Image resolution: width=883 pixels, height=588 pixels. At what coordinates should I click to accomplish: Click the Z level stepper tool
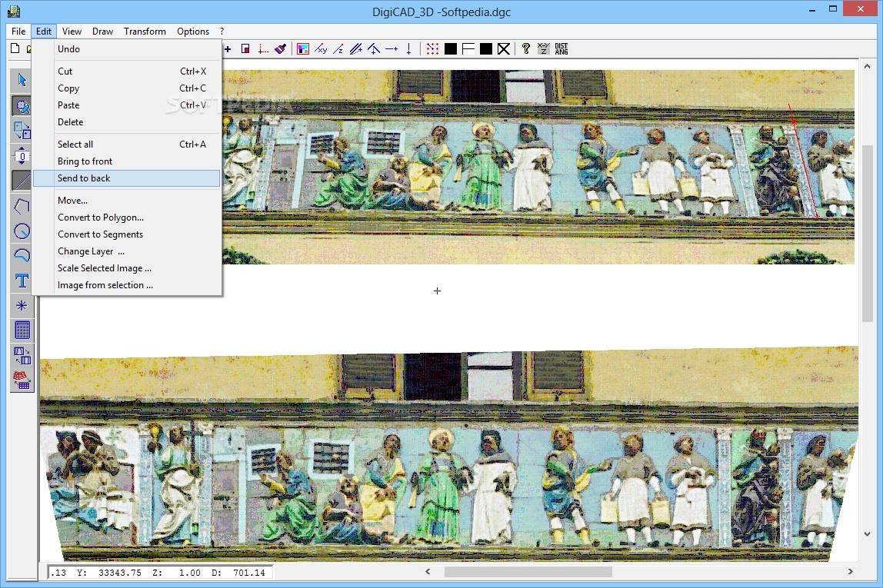(x=22, y=156)
